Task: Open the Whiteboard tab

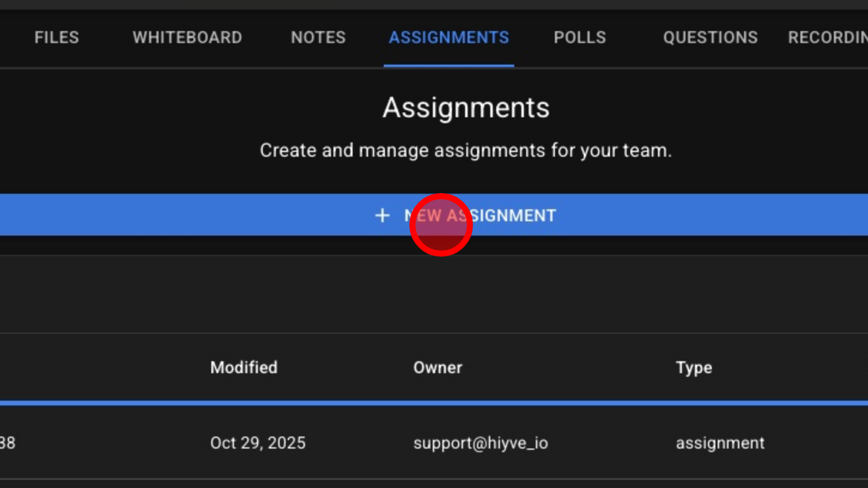Action: pos(187,38)
